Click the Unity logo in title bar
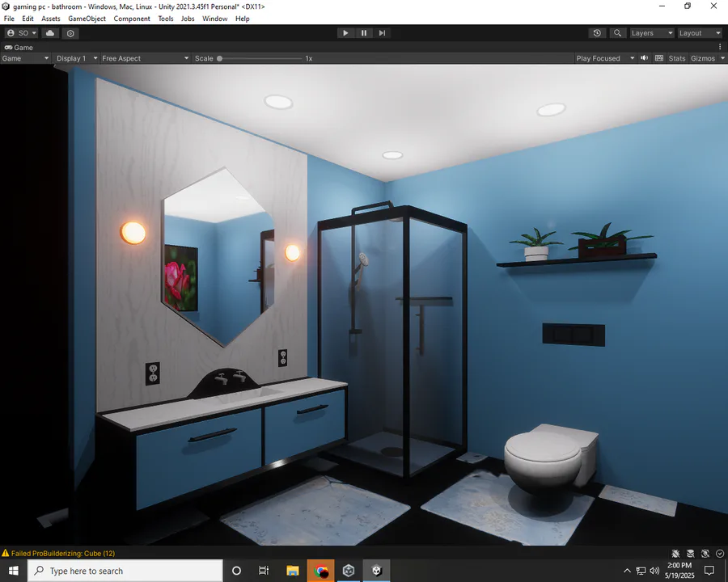Image resolution: width=728 pixels, height=582 pixels. 6,6
